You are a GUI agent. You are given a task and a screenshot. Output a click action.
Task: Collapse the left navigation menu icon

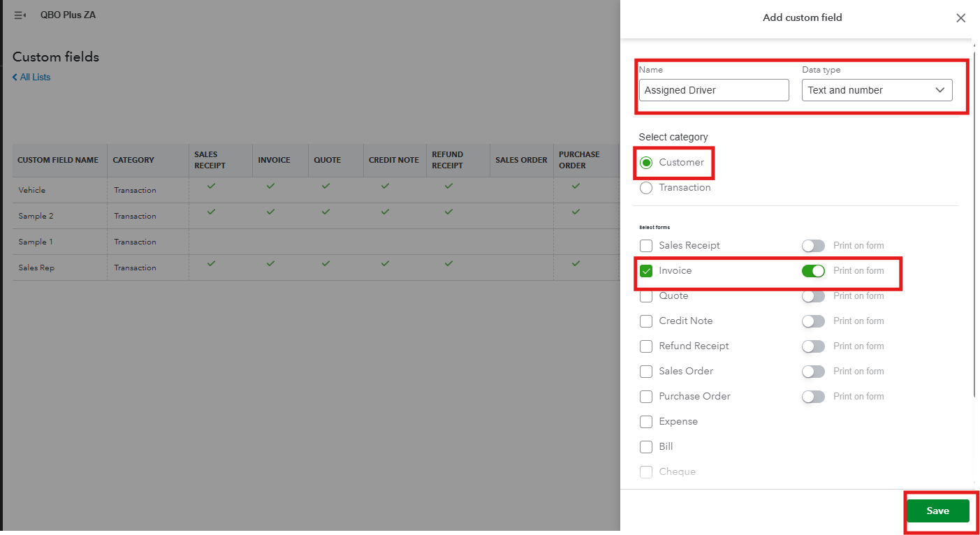pyautogui.click(x=20, y=15)
